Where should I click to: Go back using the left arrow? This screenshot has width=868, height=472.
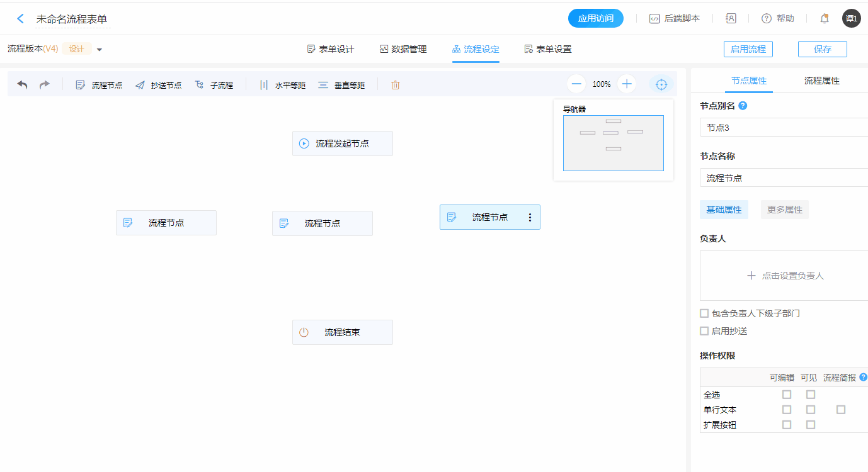(20, 19)
